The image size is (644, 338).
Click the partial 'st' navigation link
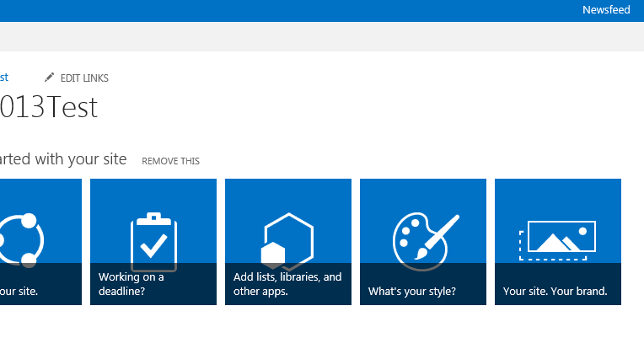click(4, 78)
